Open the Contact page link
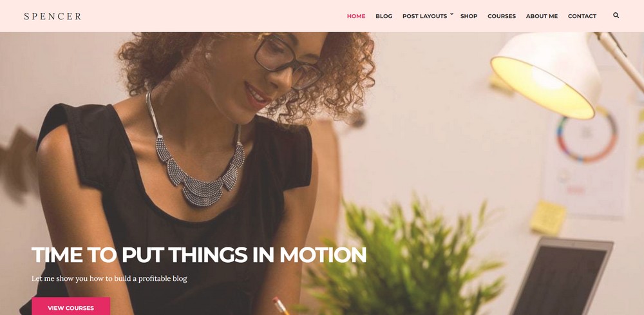 (582, 16)
